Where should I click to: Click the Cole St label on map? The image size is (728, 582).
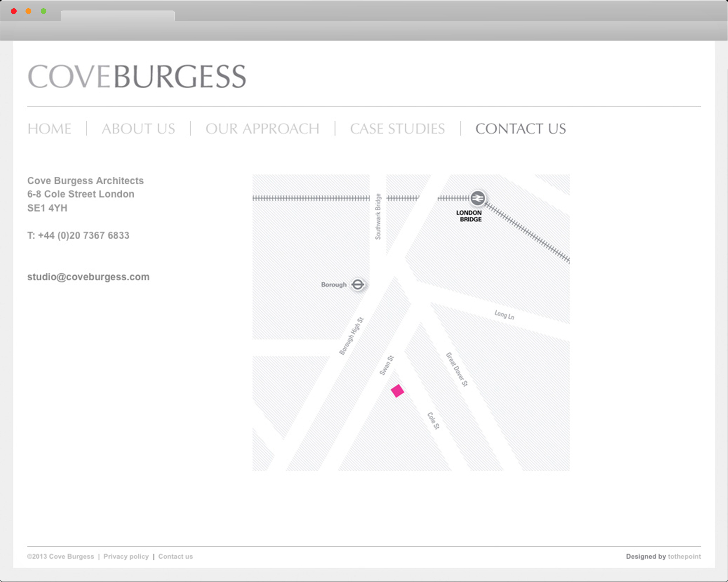point(433,421)
